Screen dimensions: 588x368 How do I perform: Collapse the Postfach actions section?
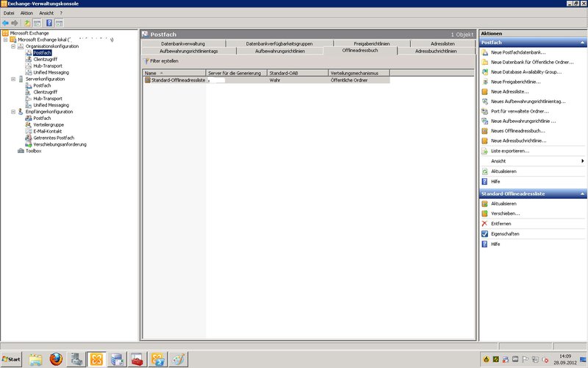click(x=582, y=43)
